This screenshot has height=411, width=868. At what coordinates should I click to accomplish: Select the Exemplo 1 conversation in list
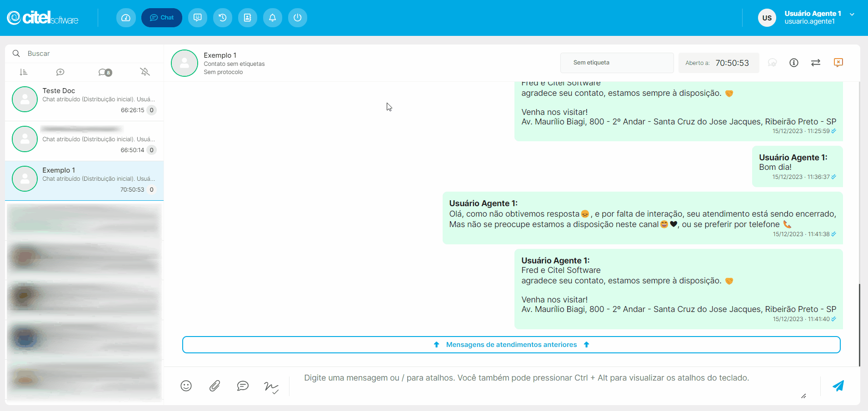(x=85, y=181)
